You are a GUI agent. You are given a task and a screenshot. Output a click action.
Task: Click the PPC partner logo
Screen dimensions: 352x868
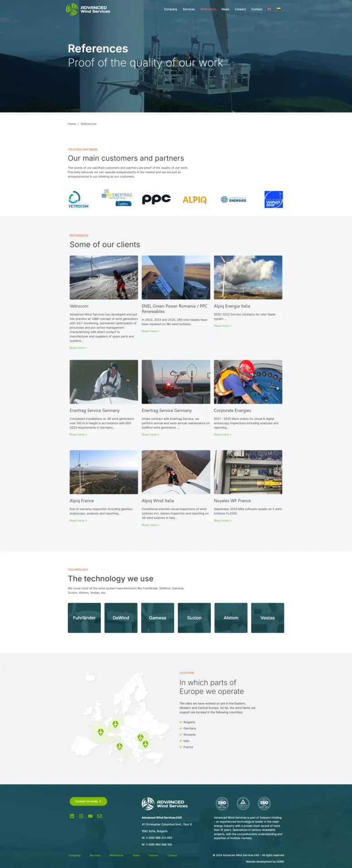pyautogui.click(x=156, y=199)
